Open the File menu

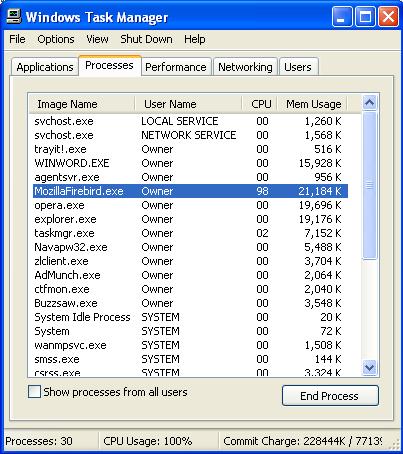pos(17,39)
